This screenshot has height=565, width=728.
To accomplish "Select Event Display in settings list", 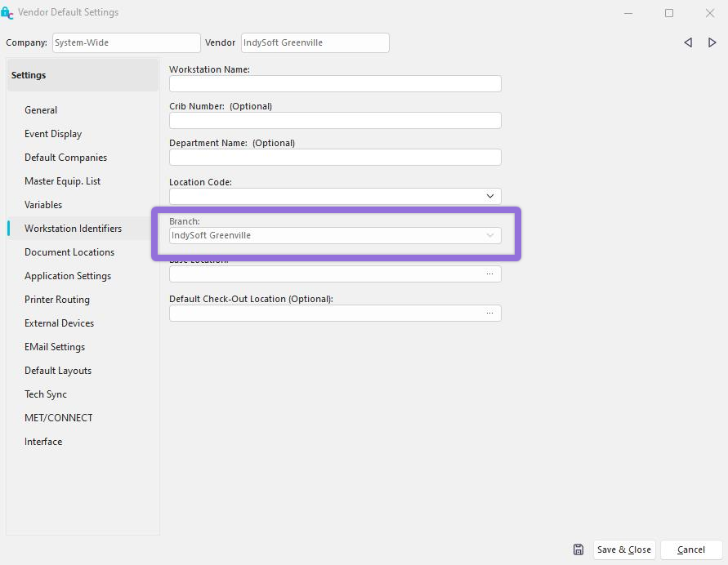I will pos(53,134).
